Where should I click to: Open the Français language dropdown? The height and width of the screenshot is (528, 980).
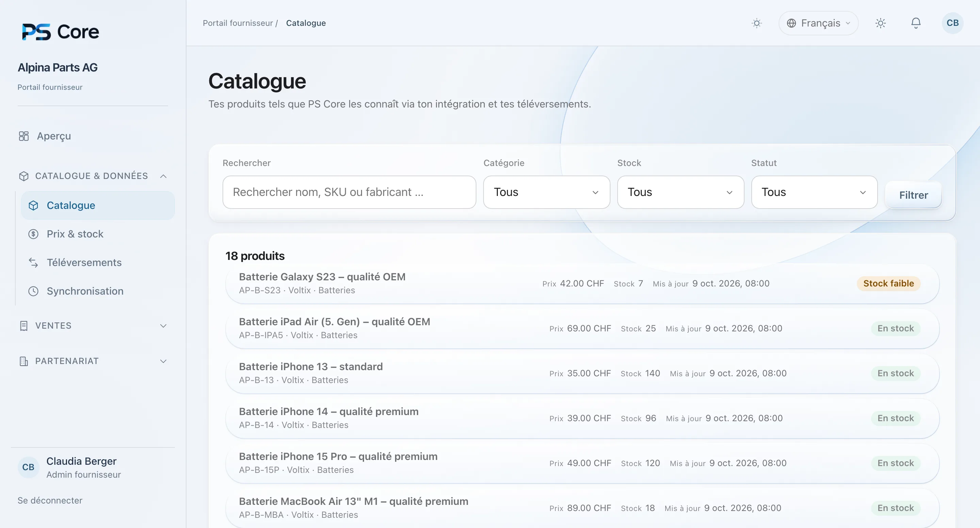818,23
